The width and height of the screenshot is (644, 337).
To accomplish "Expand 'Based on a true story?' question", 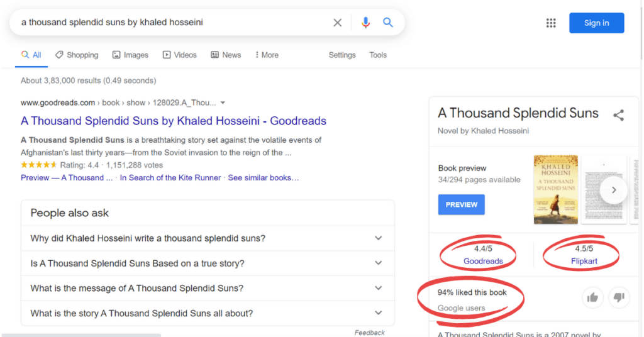I will (x=208, y=263).
